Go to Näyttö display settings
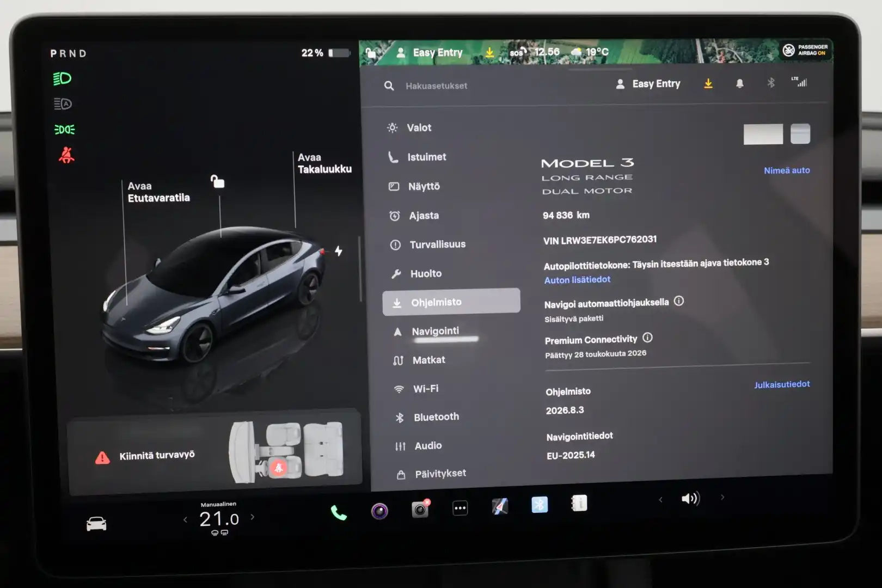 (414, 186)
